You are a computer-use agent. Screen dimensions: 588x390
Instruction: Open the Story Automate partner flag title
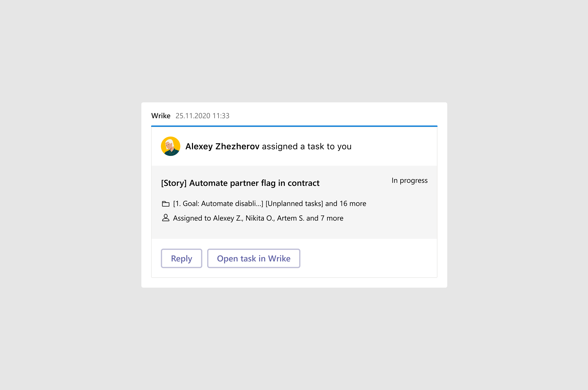(240, 183)
